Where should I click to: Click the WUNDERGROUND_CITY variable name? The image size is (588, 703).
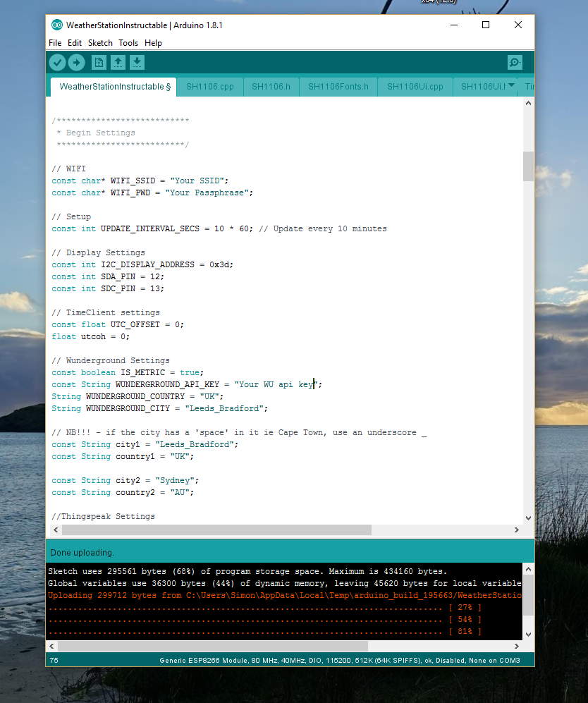128,408
